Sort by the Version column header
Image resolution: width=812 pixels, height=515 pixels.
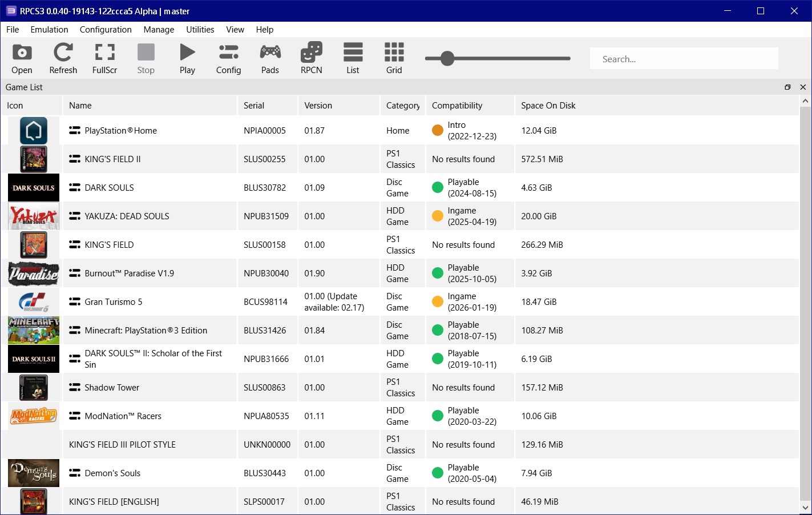[339, 106]
